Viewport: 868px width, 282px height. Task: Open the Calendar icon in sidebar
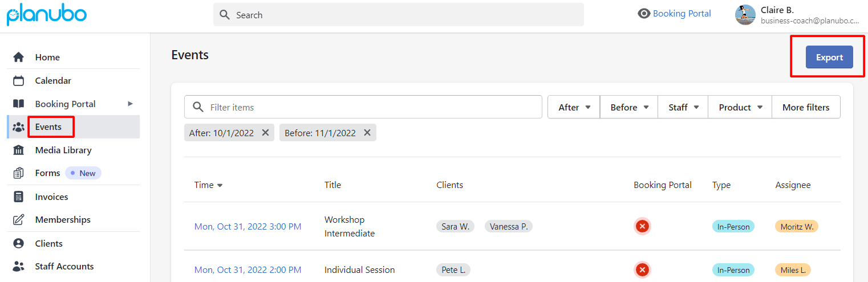click(x=19, y=80)
